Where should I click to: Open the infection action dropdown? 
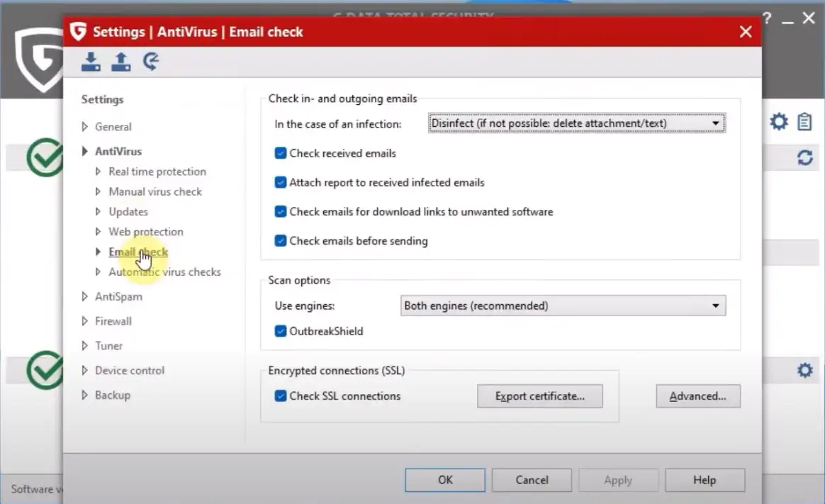pyautogui.click(x=577, y=123)
